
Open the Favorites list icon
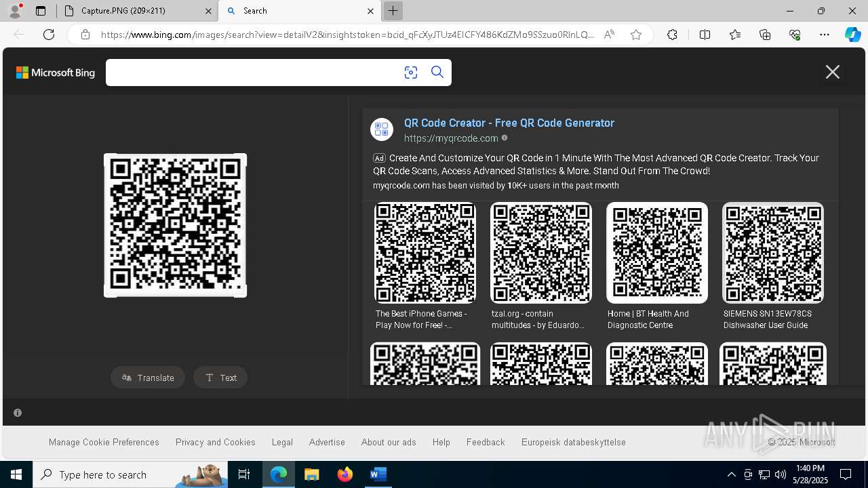click(735, 35)
